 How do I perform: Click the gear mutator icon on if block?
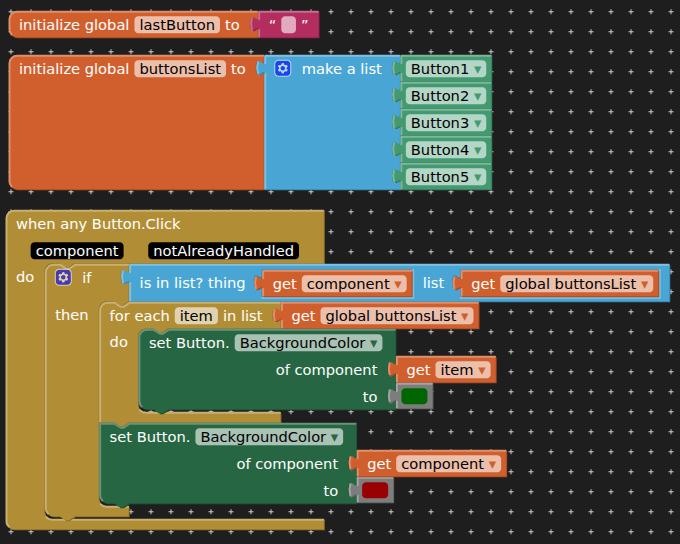[64, 277]
